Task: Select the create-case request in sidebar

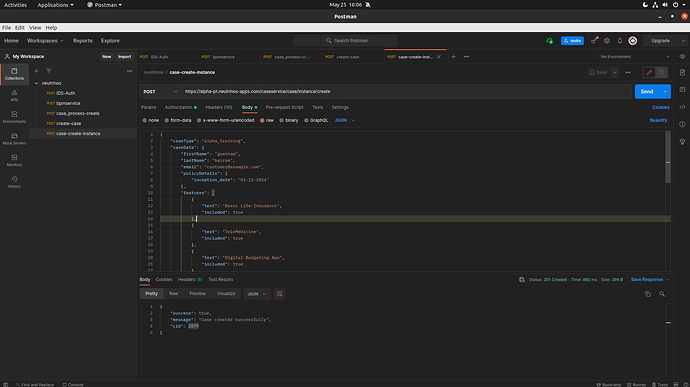Action: (69, 123)
